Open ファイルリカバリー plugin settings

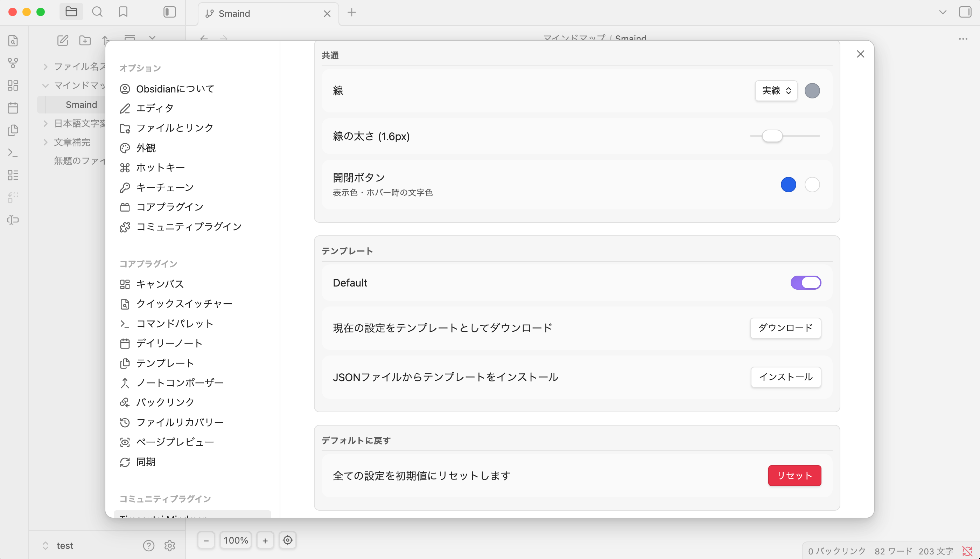pos(192,422)
